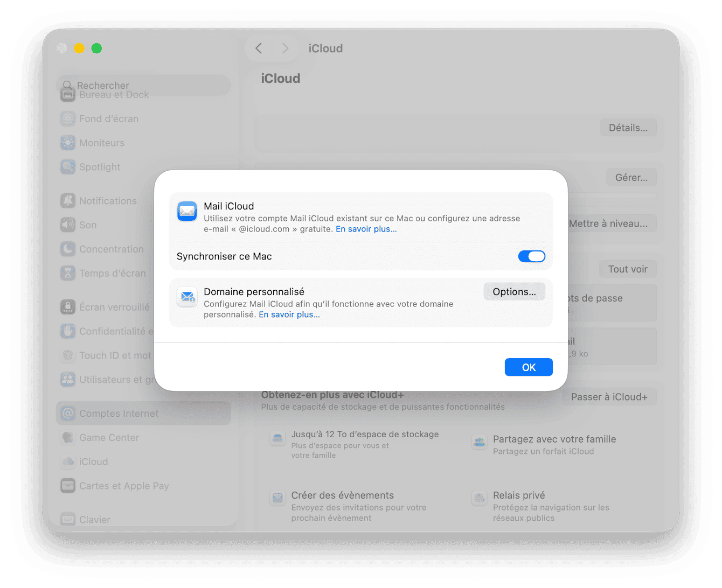
Task: Click the Game Center sidebar icon
Action: click(x=68, y=437)
